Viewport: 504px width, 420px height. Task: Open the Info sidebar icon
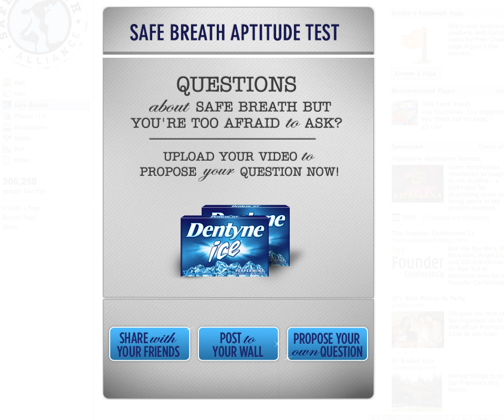[x=7, y=94]
